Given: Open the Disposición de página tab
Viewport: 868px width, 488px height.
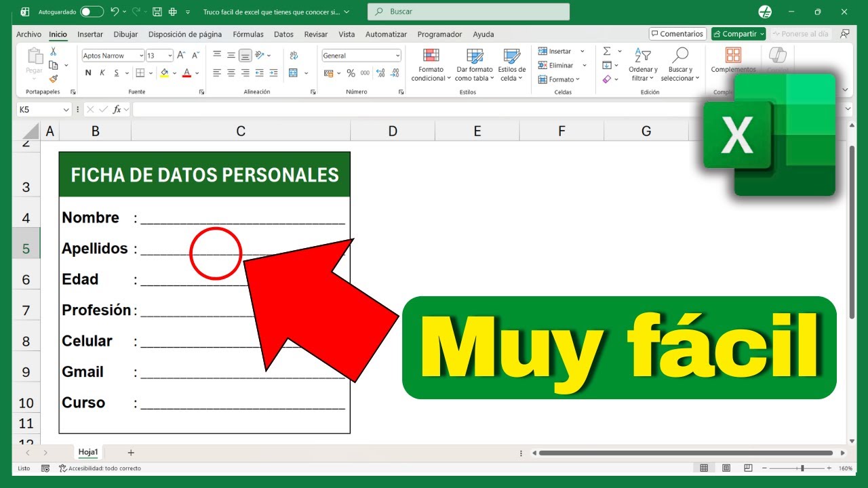Looking at the screenshot, I should pos(185,34).
